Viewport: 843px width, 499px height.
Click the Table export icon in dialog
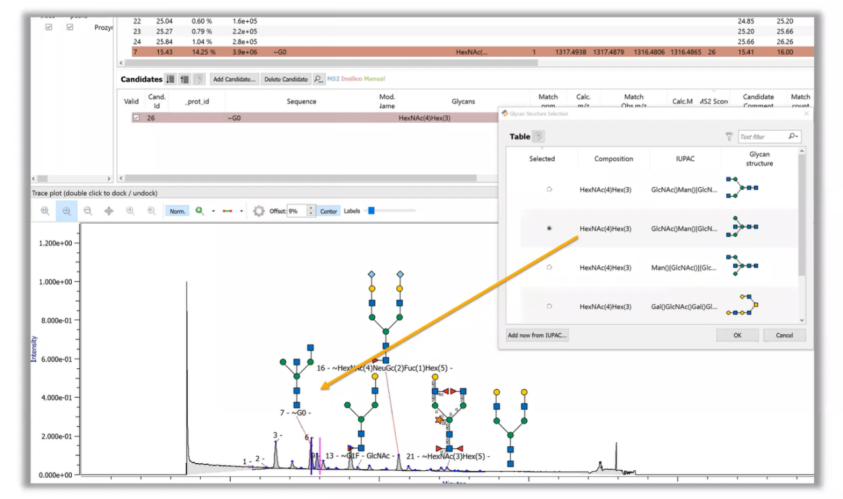539,137
